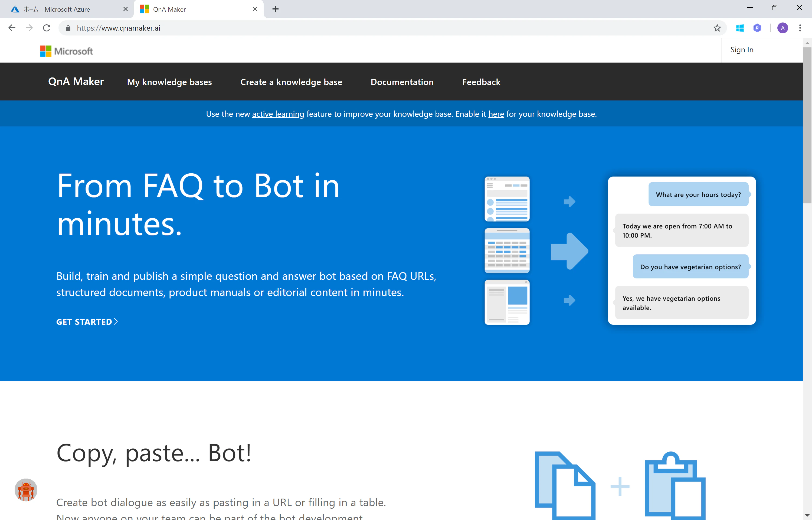Open Chrome three-dot menu

[x=800, y=28]
